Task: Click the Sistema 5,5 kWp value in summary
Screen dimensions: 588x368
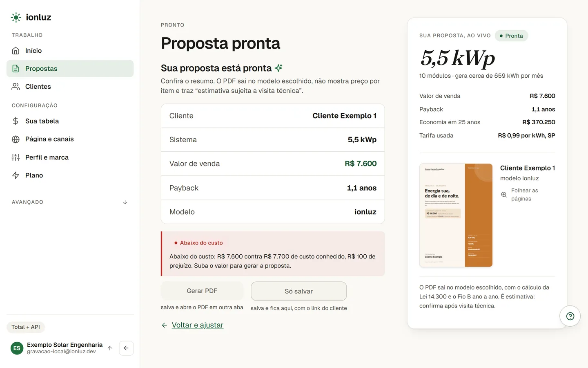Action: (362, 139)
